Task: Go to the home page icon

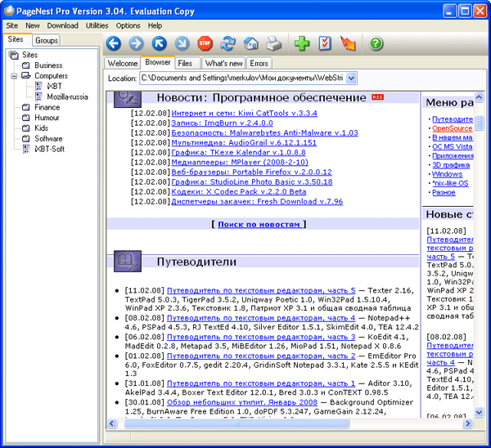Action: pyautogui.click(x=251, y=43)
